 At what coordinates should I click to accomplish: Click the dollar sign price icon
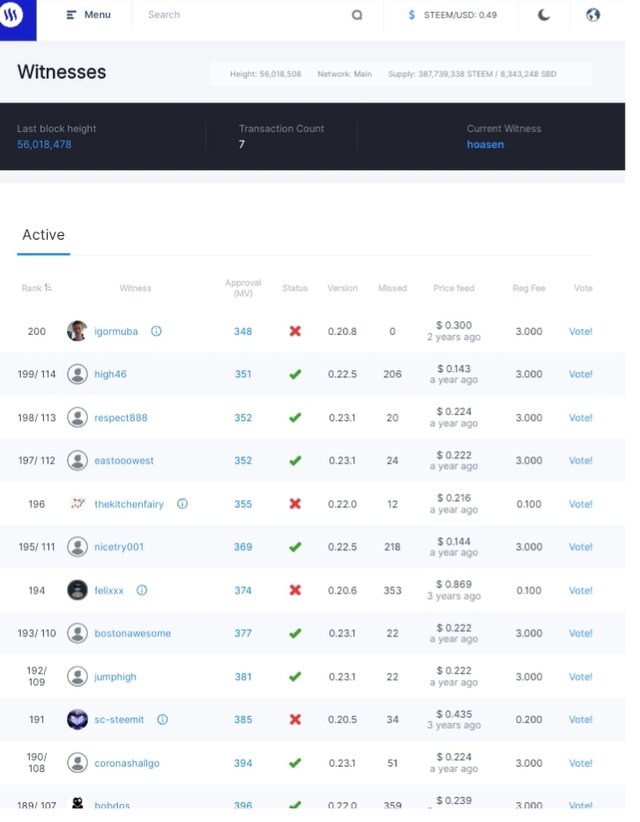point(411,15)
